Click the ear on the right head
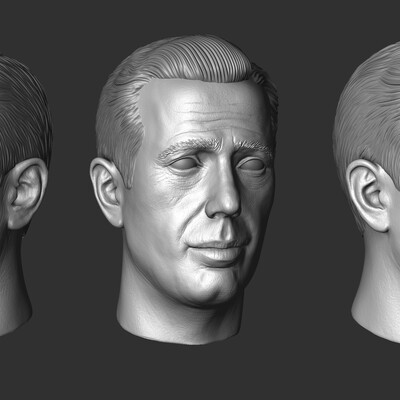The height and width of the screenshot is (400, 400). click(368, 195)
